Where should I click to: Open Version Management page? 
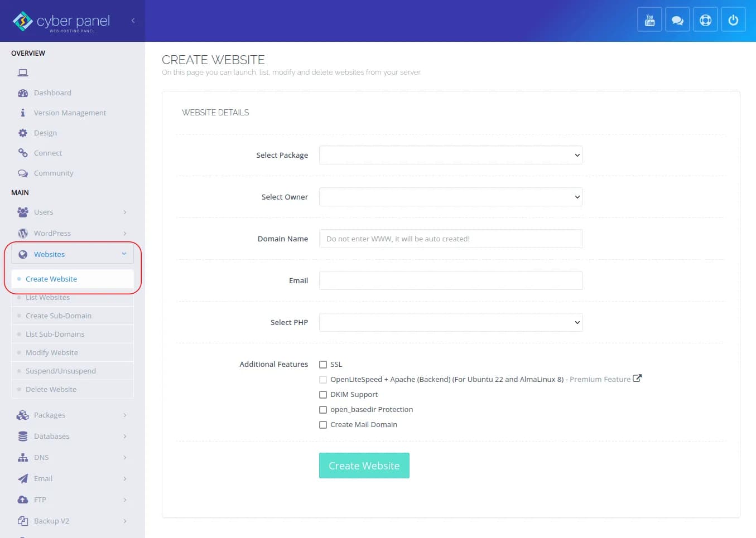click(x=70, y=113)
